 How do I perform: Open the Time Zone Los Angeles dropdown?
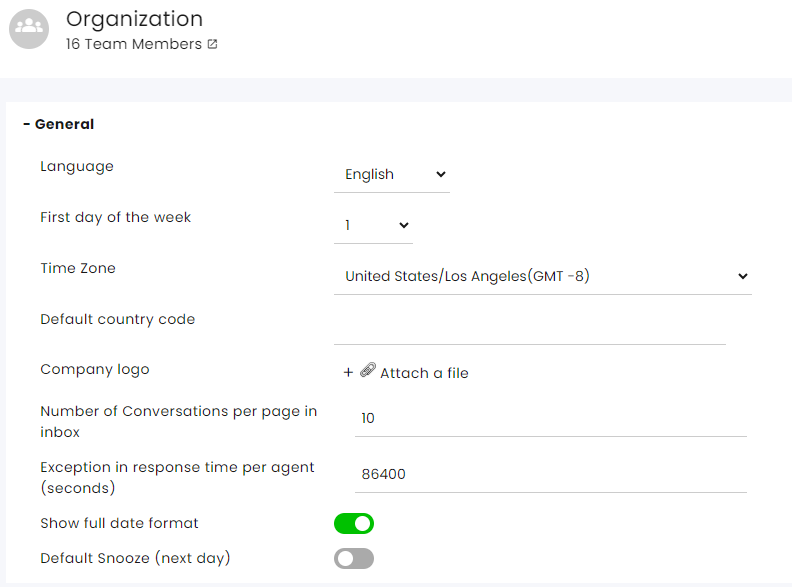[x=543, y=277]
